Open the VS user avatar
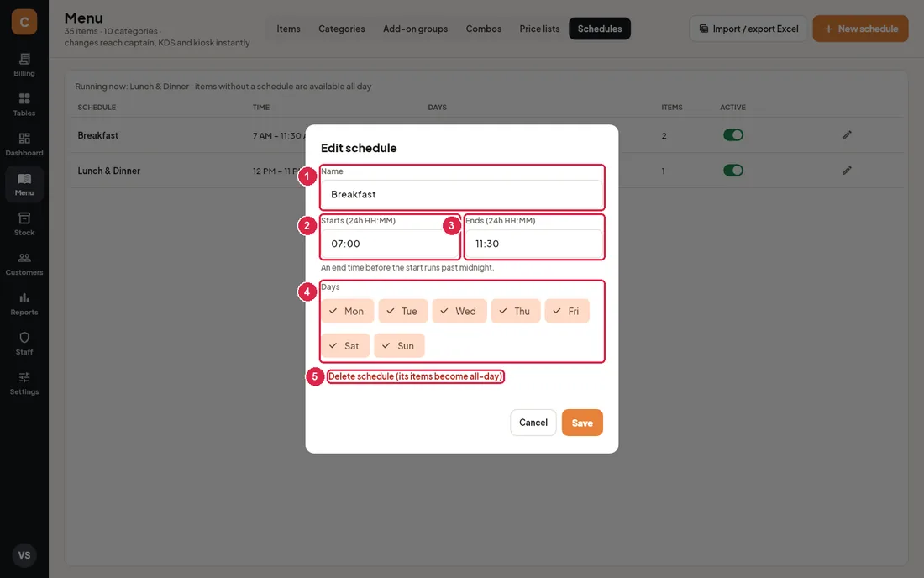Screen dimensions: 924x578 click(x=24, y=555)
